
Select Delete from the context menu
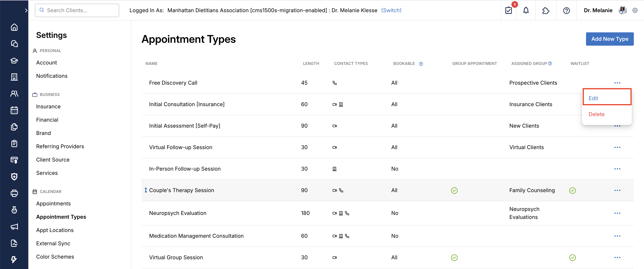coord(596,114)
